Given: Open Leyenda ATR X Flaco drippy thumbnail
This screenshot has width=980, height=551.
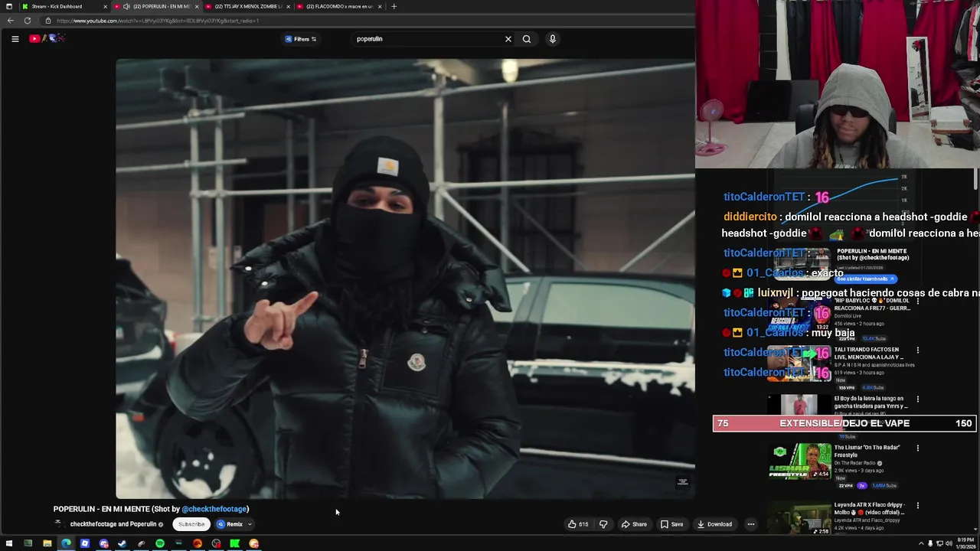Looking at the screenshot, I should click(799, 518).
